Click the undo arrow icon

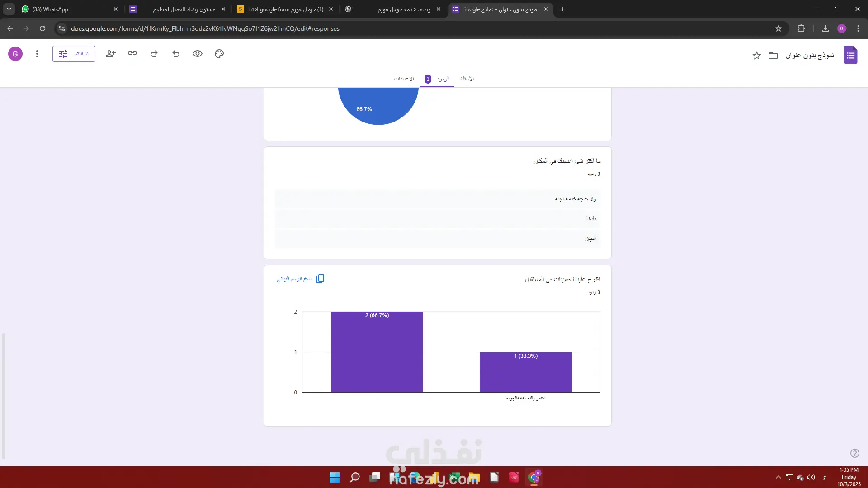click(176, 54)
